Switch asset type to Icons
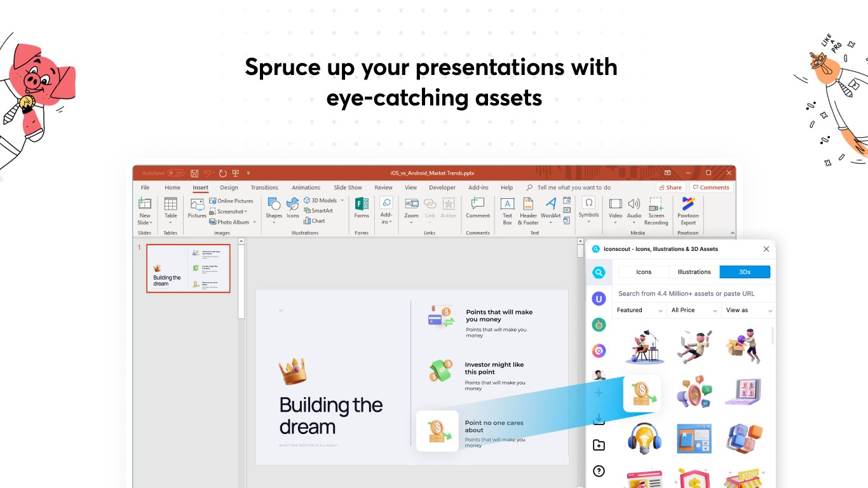Viewport: 868px width, 488px height. tap(644, 272)
